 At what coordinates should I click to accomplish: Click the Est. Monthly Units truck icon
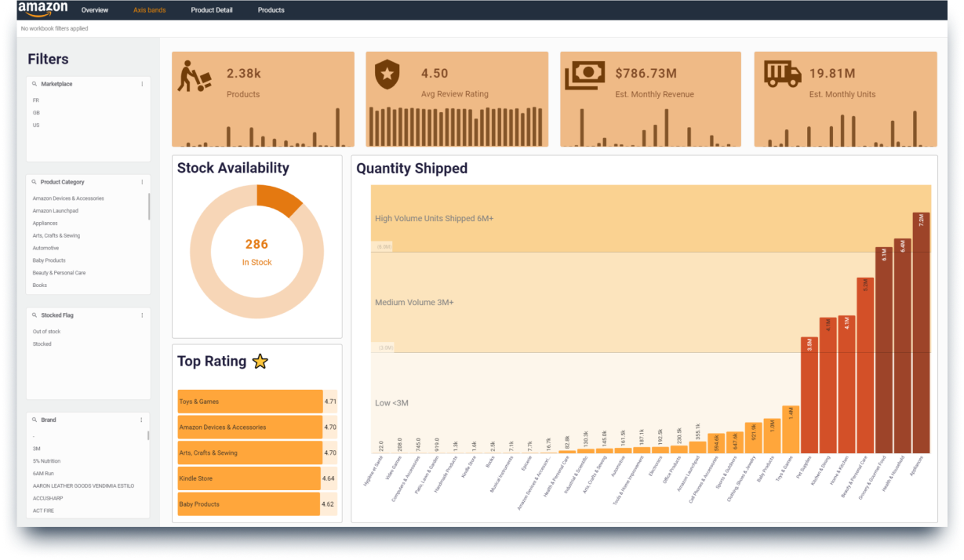pos(783,74)
